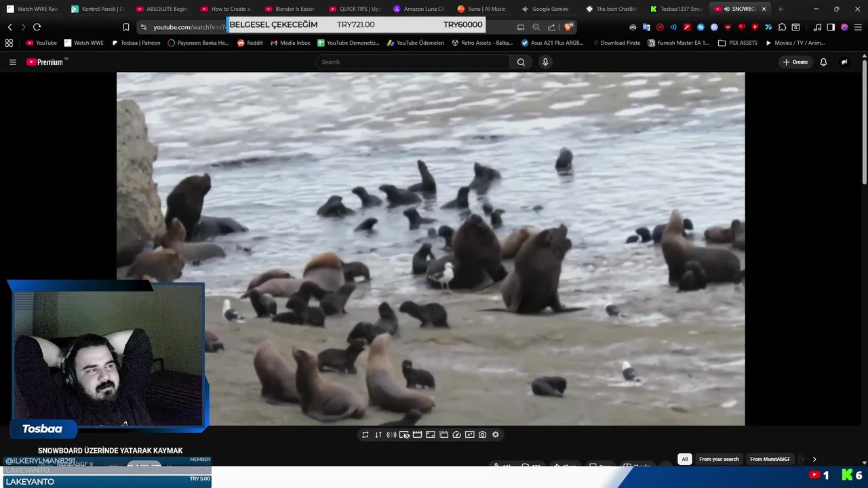Click the YouTube search magnifier button
The height and width of the screenshot is (488, 868).
(x=521, y=62)
